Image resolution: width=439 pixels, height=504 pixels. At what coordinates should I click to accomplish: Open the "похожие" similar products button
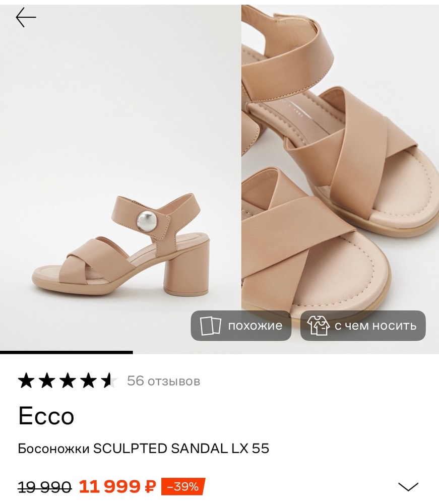click(x=241, y=326)
